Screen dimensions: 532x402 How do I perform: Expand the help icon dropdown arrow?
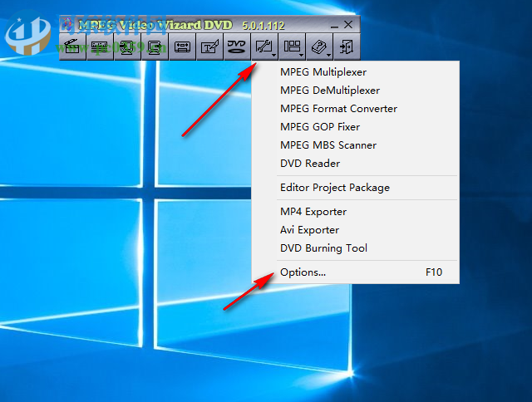pos(329,55)
